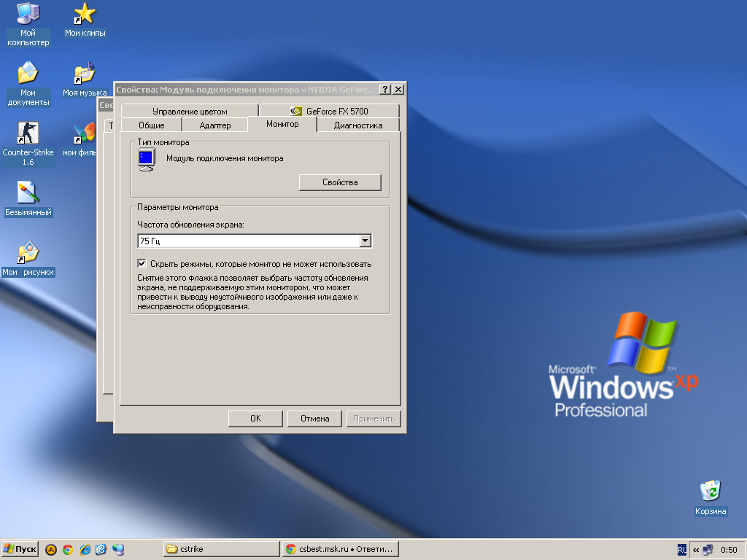Click the blue refresh-page icon in Quick Launch

(101, 550)
